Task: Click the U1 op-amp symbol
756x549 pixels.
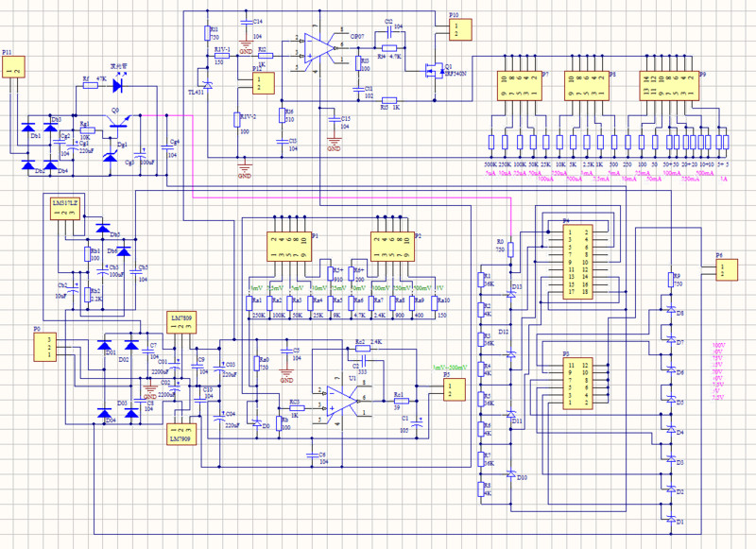Action: coord(339,399)
